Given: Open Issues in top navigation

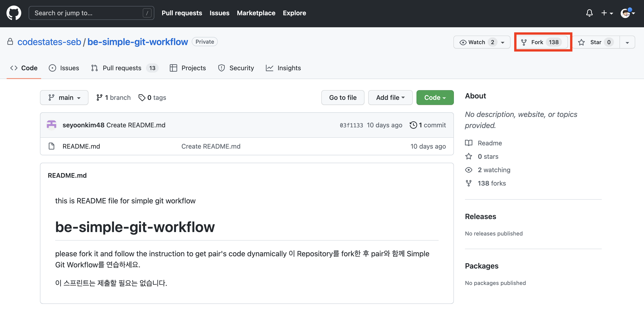Looking at the screenshot, I should pos(219,13).
